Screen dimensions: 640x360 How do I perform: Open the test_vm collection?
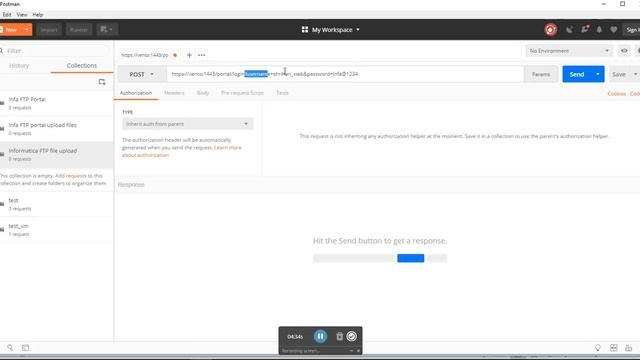[56, 230]
